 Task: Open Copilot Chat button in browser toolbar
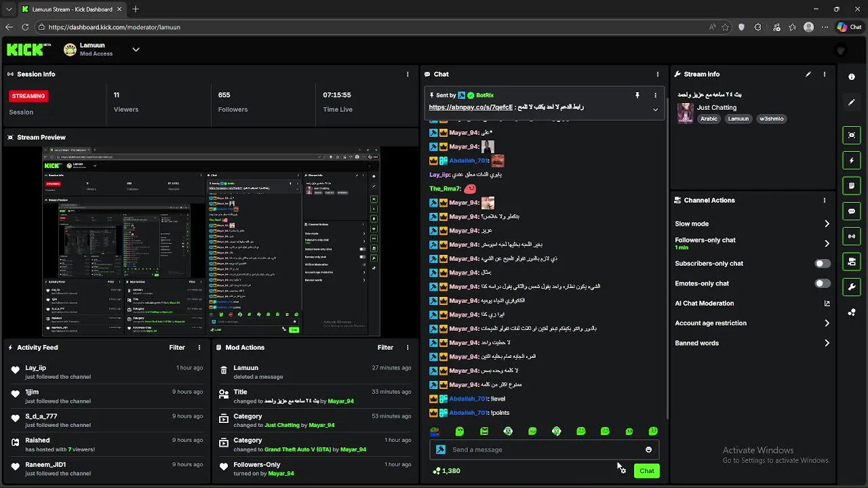coord(850,27)
